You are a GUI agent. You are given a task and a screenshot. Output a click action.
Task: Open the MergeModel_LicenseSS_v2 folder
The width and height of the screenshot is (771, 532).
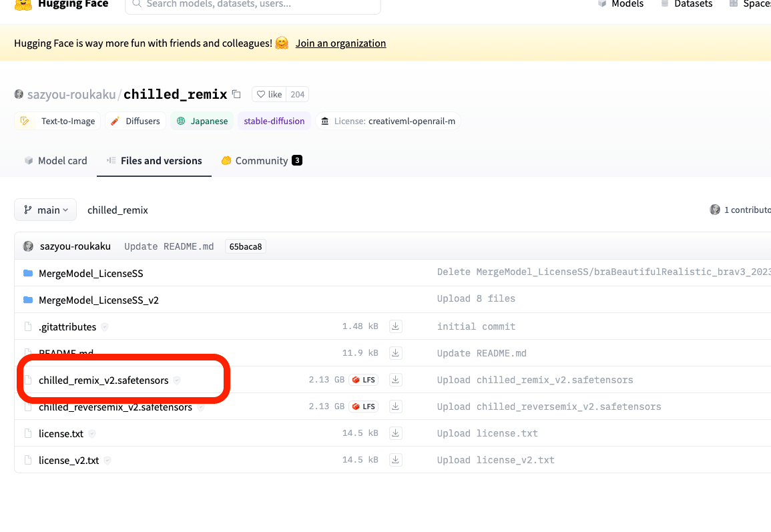coord(99,300)
